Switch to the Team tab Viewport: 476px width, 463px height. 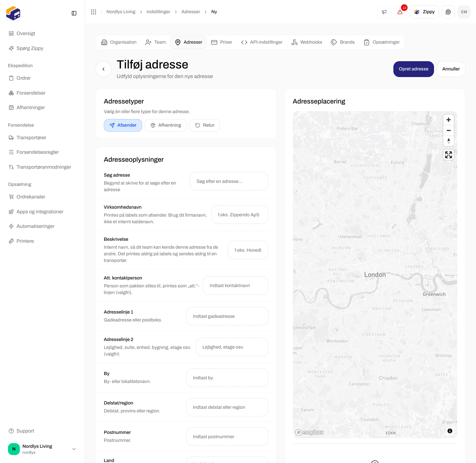point(155,42)
